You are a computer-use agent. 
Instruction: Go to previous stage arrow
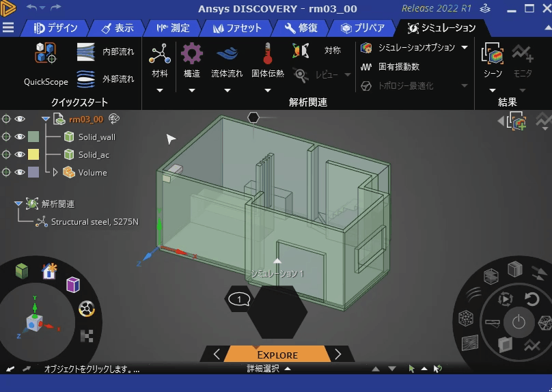click(217, 354)
